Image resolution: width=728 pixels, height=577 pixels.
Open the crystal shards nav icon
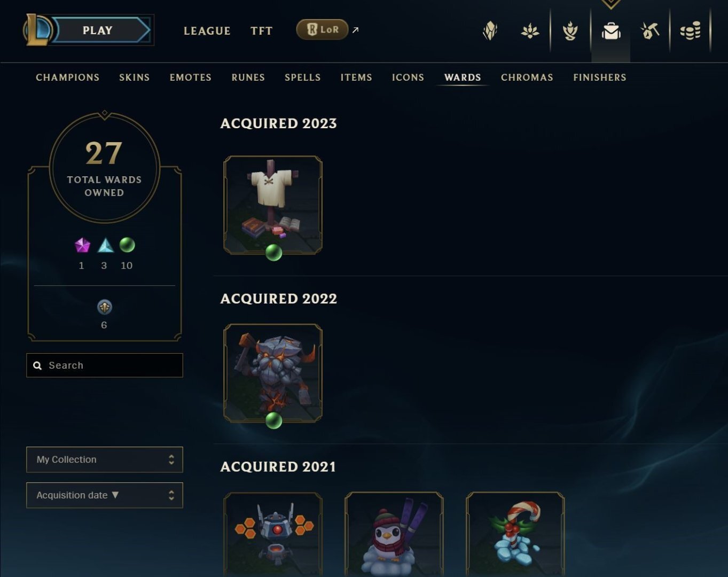point(490,31)
